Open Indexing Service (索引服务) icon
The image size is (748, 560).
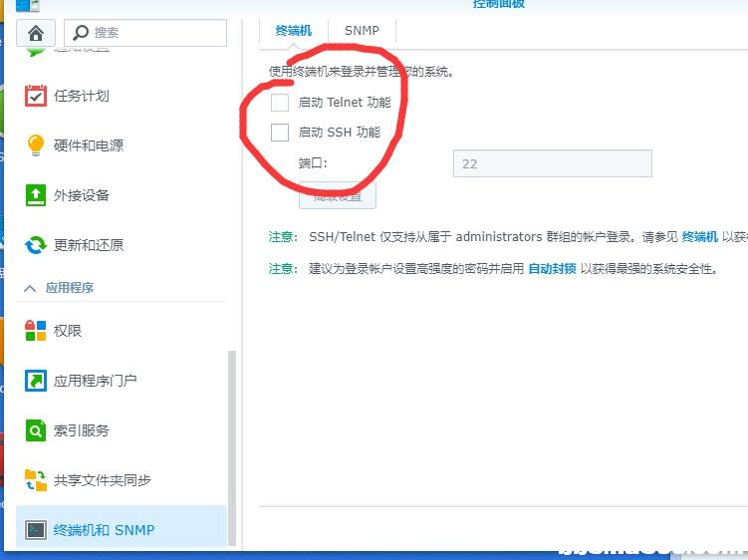click(36, 430)
